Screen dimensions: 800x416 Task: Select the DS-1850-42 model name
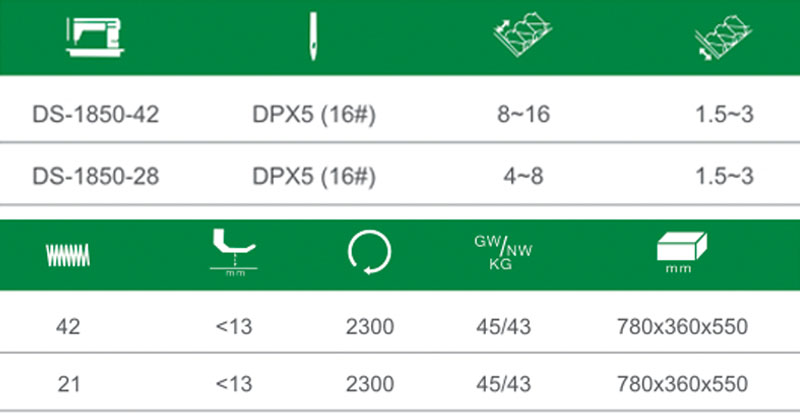tap(95, 115)
